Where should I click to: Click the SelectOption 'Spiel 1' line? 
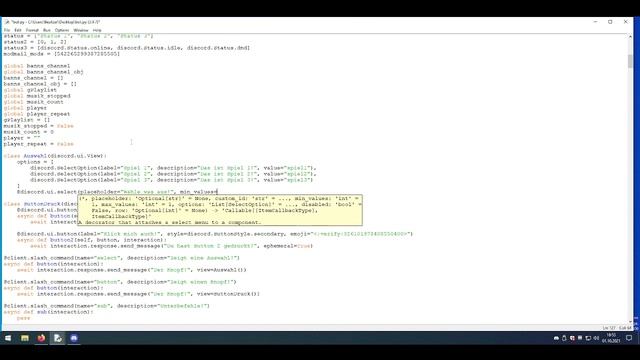173,168
